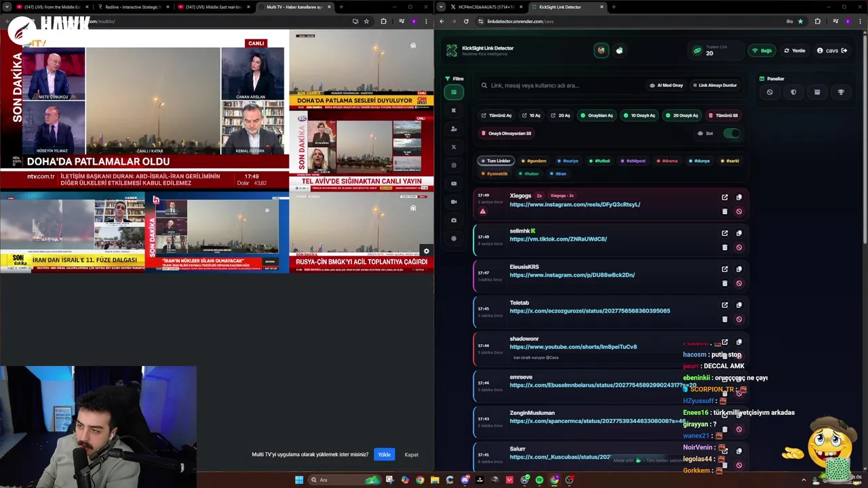Filter by #suriye tag
Image resolution: width=868 pixels, height=488 pixels.
(x=568, y=161)
